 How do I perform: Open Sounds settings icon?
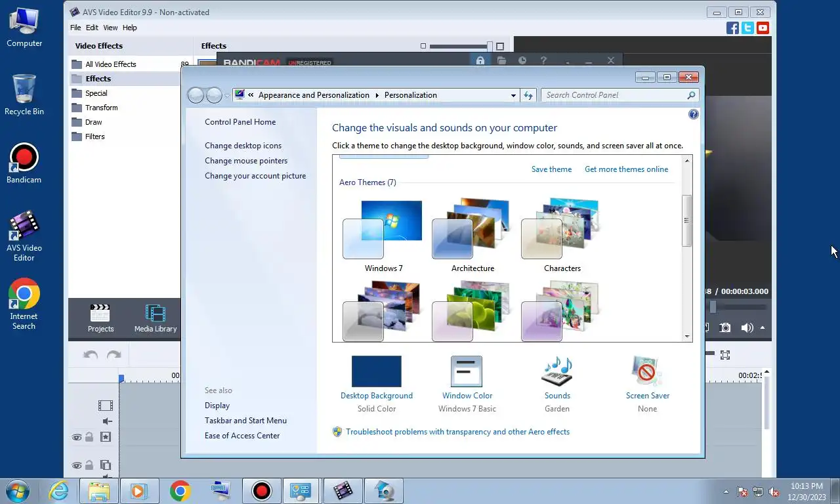point(557,372)
